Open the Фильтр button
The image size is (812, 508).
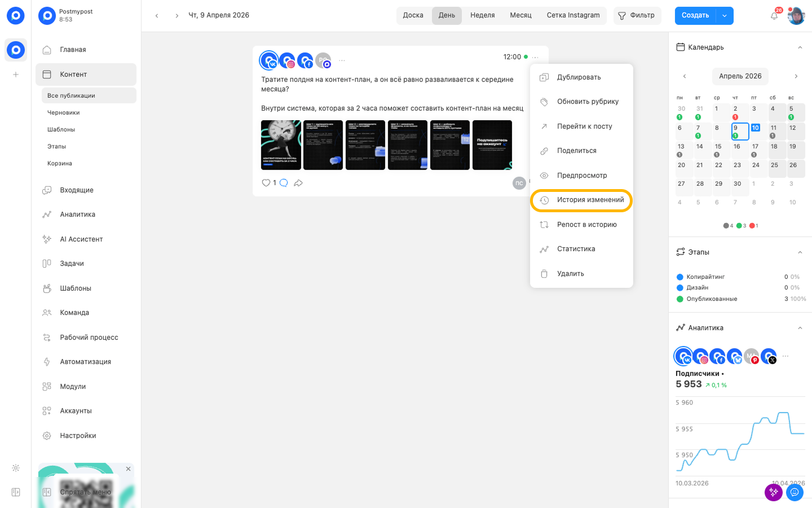[637, 15]
